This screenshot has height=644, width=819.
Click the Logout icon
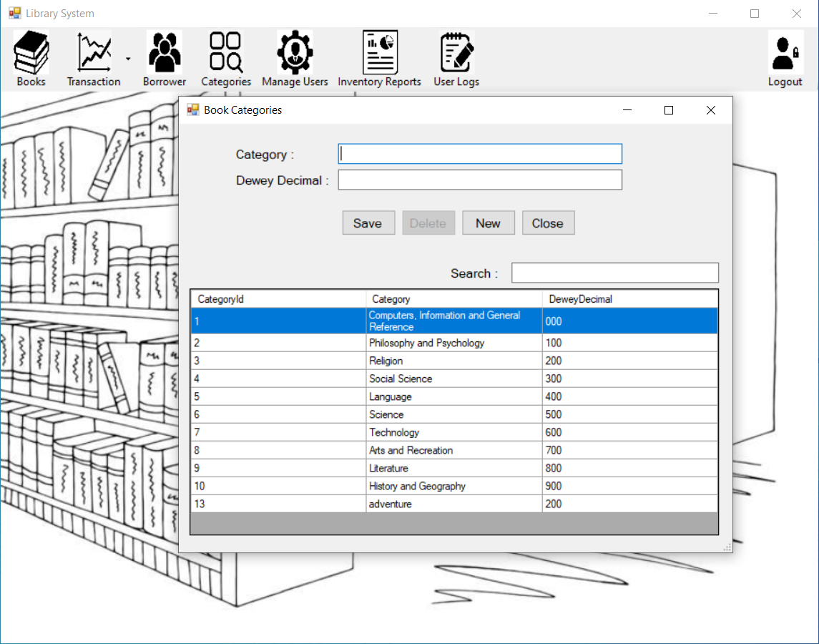tap(785, 53)
